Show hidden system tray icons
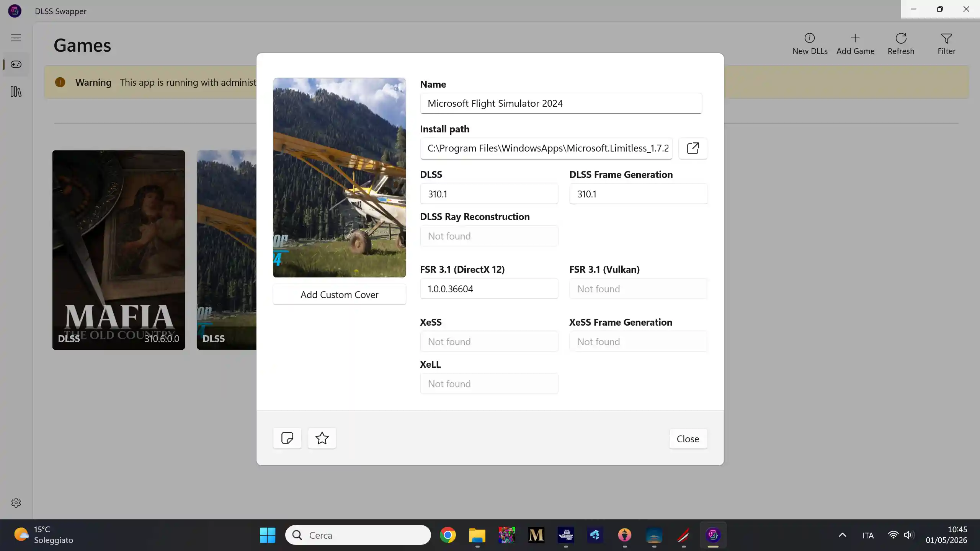Image resolution: width=980 pixels, height=551 pixels. 843,535
